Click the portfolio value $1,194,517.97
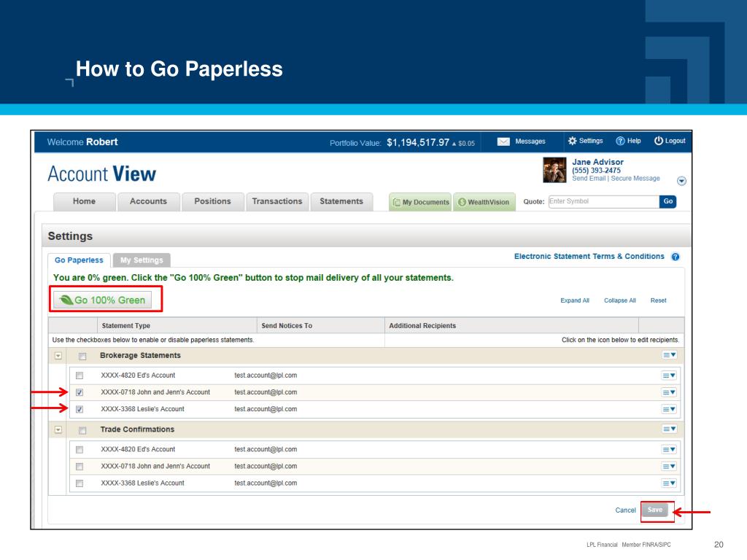The height and width of the screenshot is (560, 747). click(x=418, y=142)
